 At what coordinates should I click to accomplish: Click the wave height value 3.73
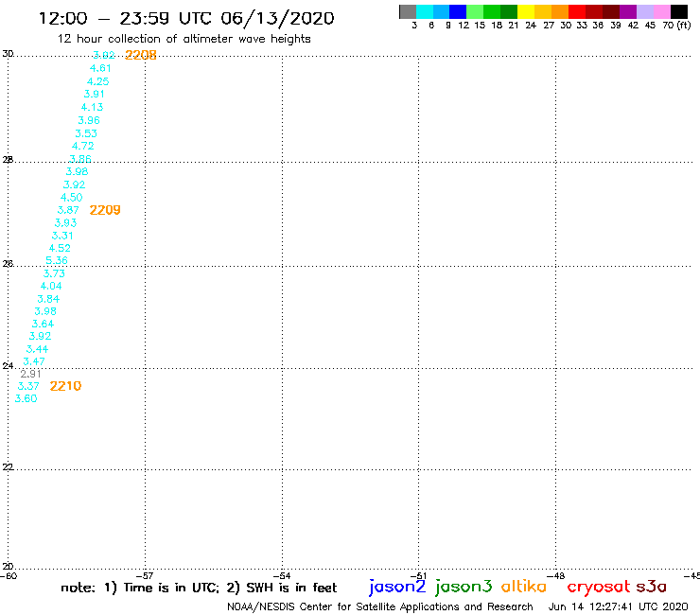54,273
